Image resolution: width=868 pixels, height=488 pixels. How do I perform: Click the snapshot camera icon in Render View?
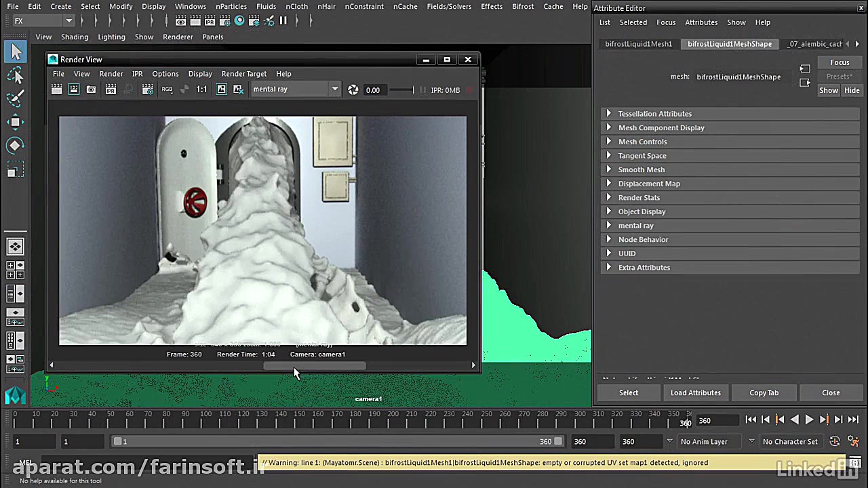pyautogui.click(x=92, y=89)
